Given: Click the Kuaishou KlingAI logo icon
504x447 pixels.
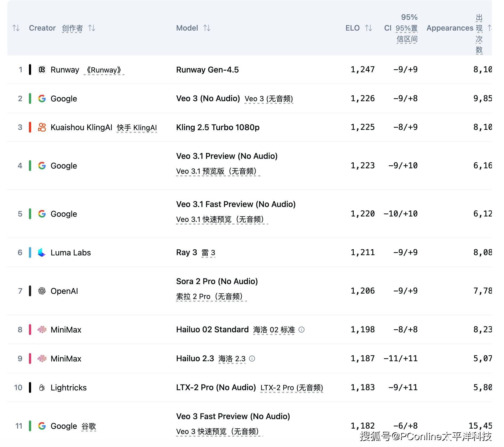Looking at the screenshot, I should tap(42, 127).
